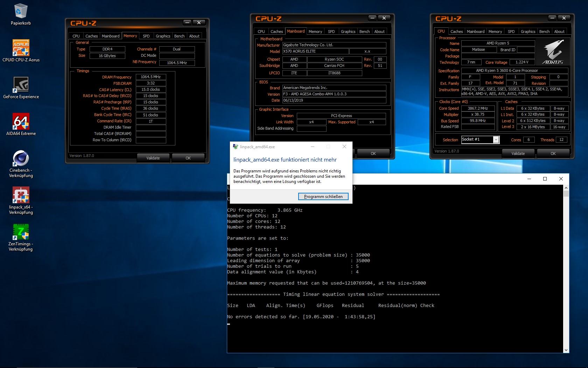The image size is (588, 368).
Task: Click the X570 AORUS ELITE model field
Action: pos(315,51)
